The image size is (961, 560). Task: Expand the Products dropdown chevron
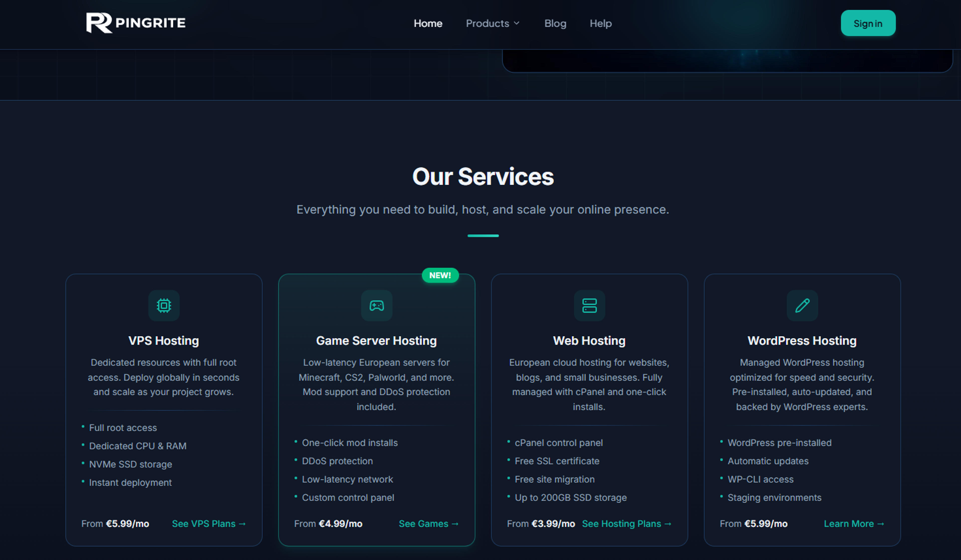[517, 23]
